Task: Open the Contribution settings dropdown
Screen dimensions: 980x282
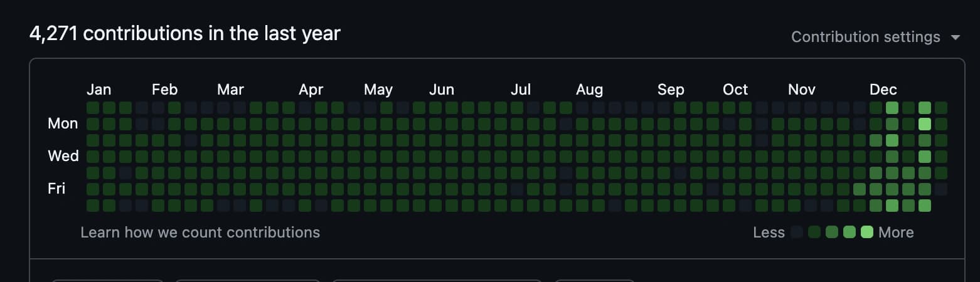Action: click(875, 37)
